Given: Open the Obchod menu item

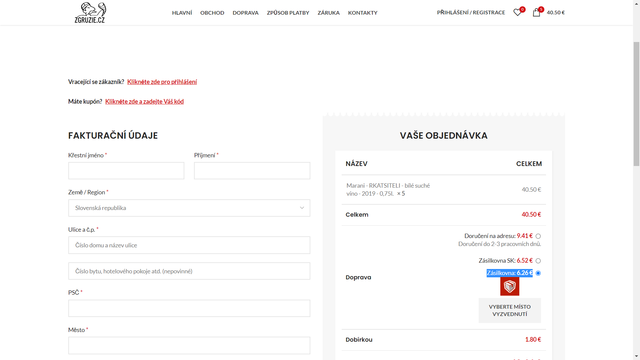Looking at the screenshot, I should pyautogui.click(x=212, y=13).
